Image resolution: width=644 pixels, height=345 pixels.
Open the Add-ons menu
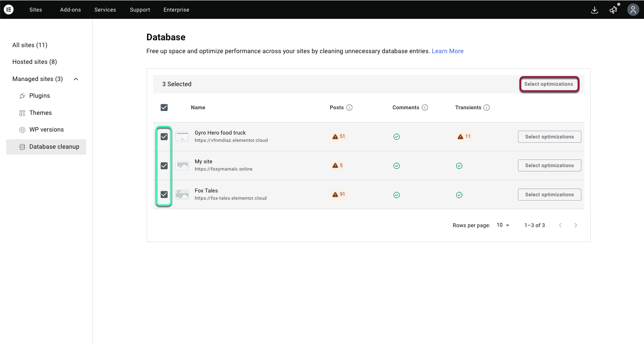[70, 10]
